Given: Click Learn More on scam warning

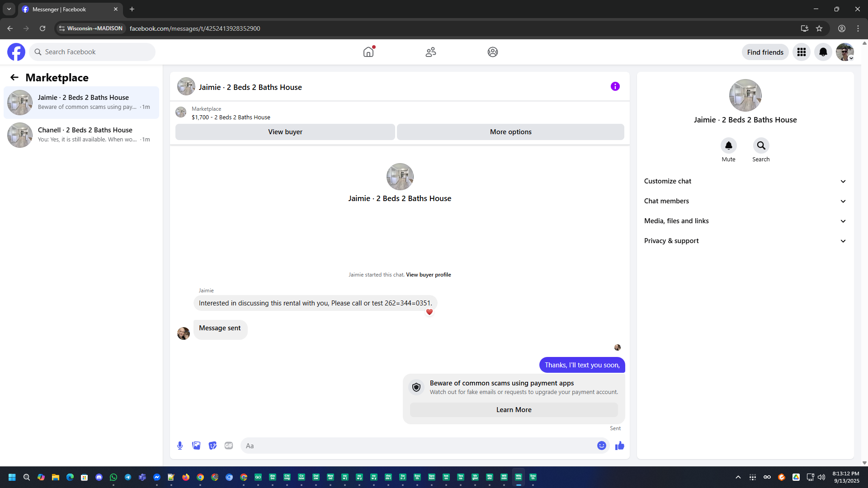Looking at the screenshot, I should [514, 410].
